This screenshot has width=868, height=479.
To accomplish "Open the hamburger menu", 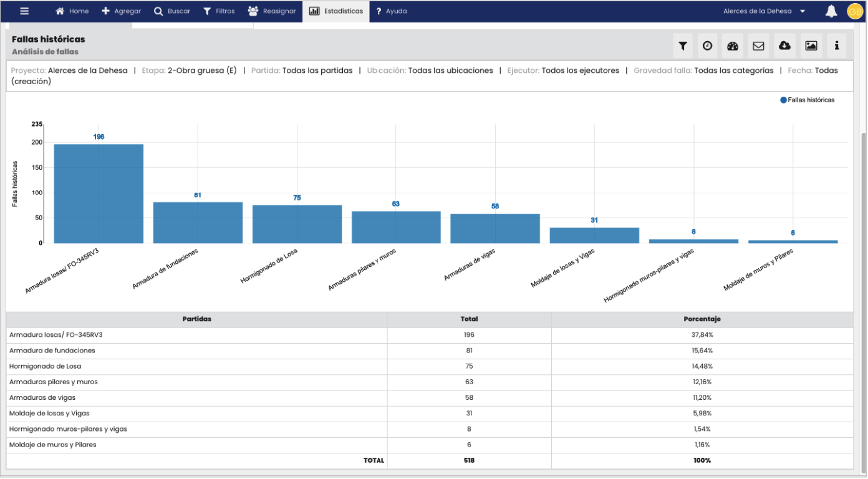I will pyautogui.click(x=24, y=11).
